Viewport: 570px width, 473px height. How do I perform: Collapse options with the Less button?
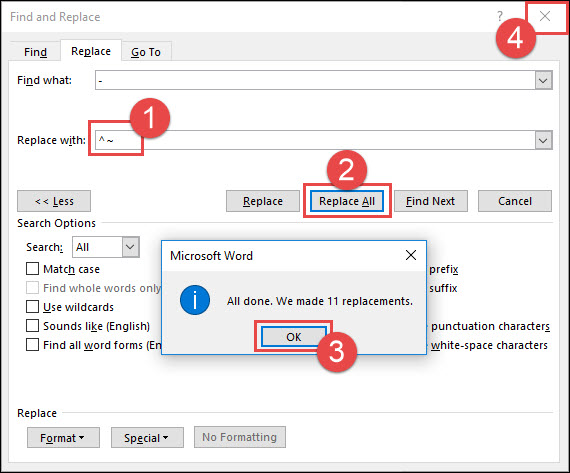[54, 201]
